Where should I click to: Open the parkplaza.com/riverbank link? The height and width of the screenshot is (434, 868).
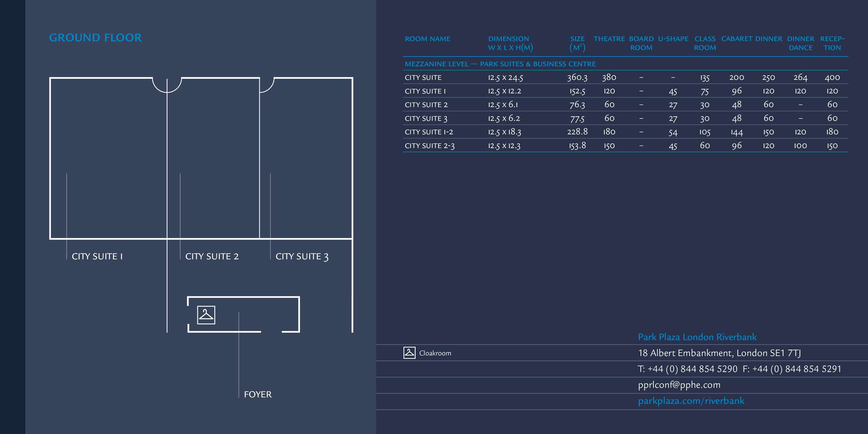point(691,401)
